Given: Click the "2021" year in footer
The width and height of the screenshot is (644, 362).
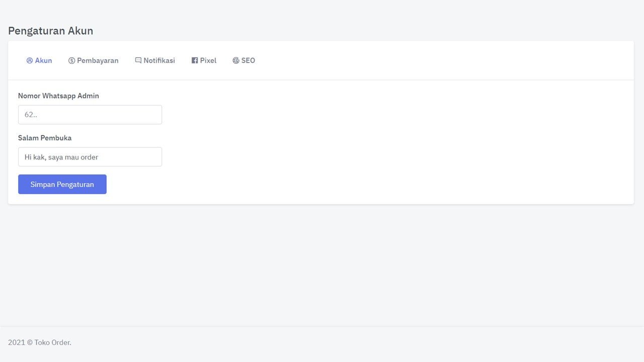Looking at the screenshot, I should pyautogui.click(x=16, y=342).
